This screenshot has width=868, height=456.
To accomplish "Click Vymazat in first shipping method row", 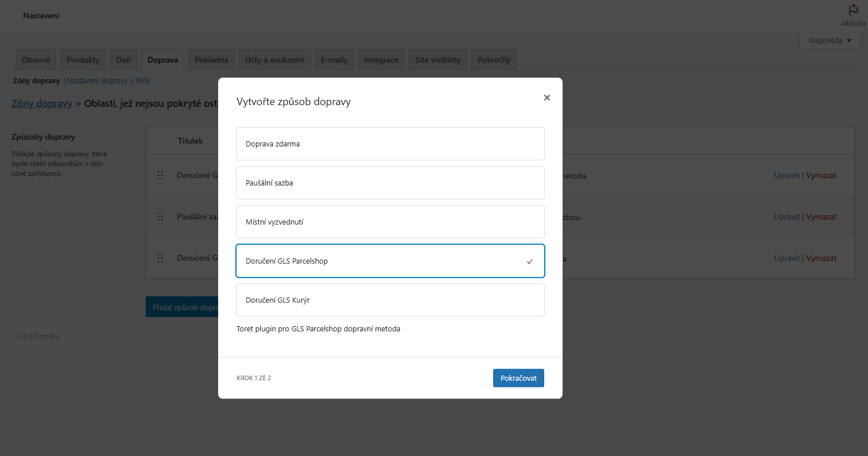I will tap(821, 176).
